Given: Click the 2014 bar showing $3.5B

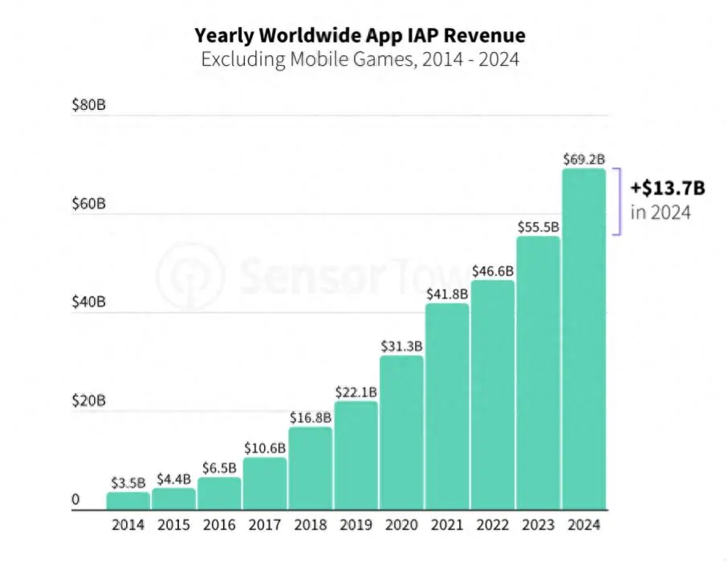Looking at the screenshot, I should pos(128,501).
